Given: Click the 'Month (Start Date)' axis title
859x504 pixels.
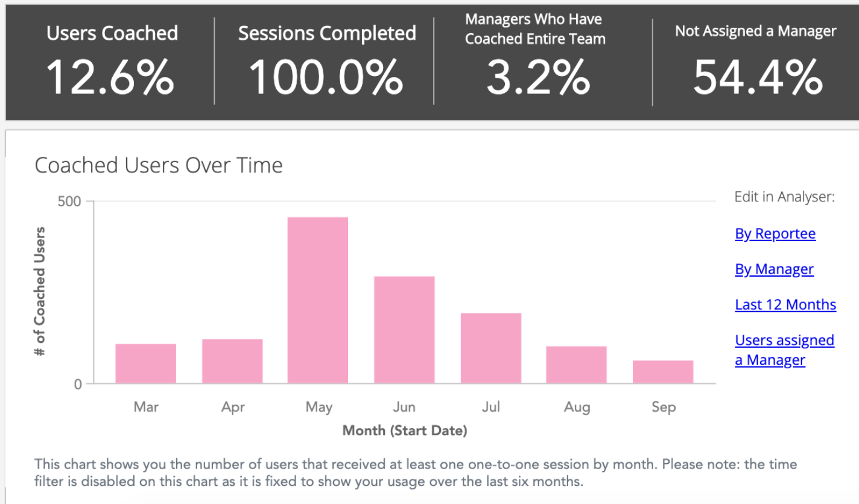Looking at the screenshot, I should tap(405, 430).
